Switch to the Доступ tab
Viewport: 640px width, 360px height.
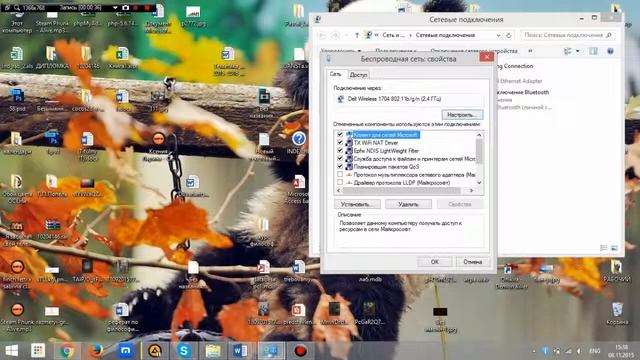[358, 75]
